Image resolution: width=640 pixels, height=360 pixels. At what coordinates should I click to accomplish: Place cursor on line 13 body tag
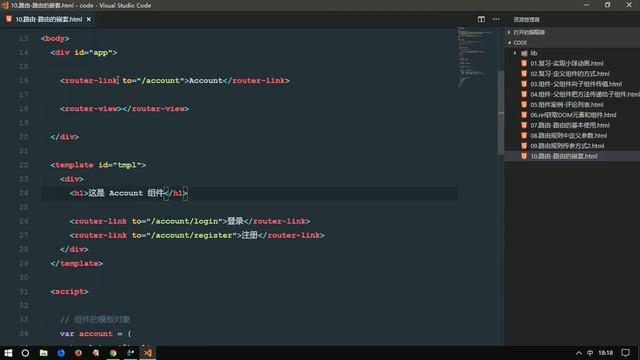(55, 38)
